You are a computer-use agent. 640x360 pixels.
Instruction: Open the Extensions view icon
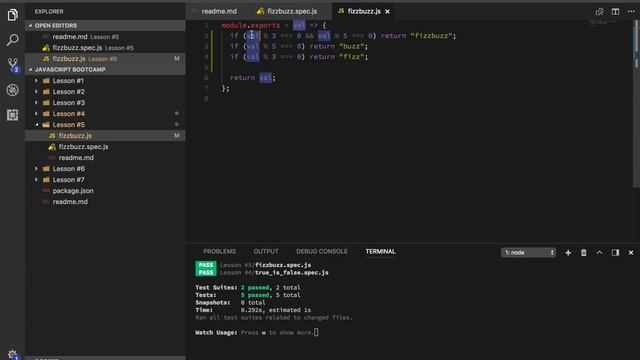(x=12, y=115)
